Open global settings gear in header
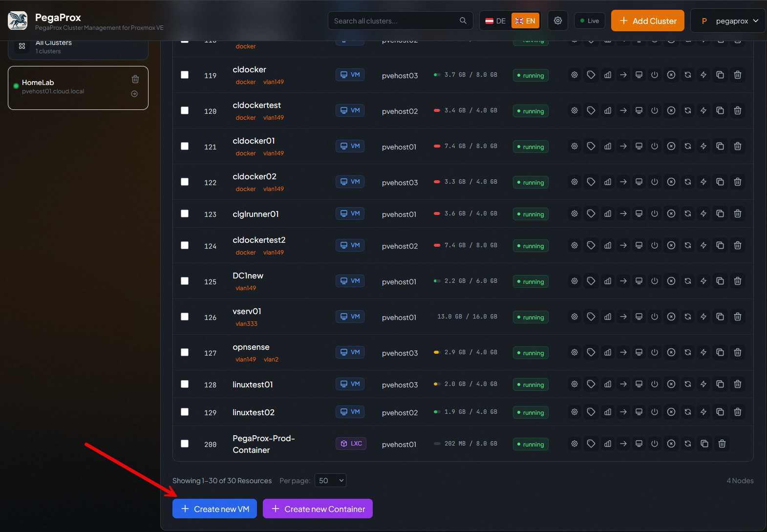767x532 pixels. point(558,21)
